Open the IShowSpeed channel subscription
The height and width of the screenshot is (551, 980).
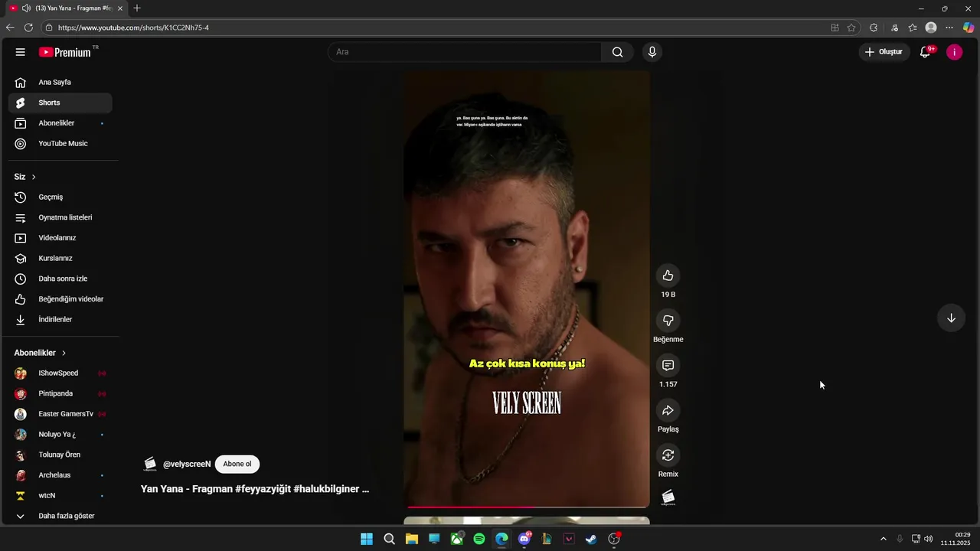tap(60, 373)
